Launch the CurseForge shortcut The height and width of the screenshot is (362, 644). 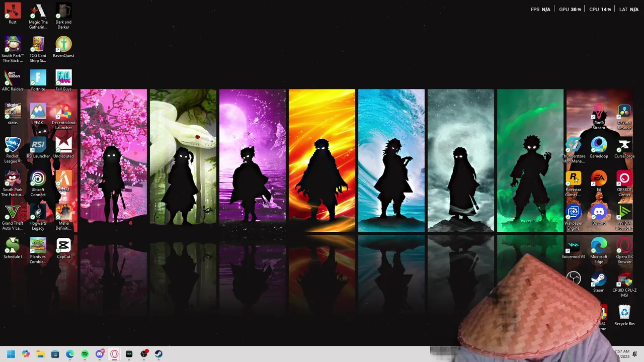click(624, 148)
